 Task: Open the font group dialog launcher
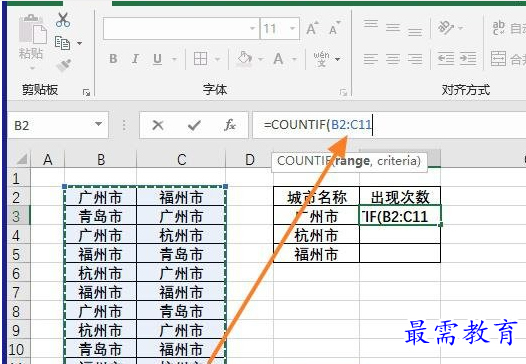[343, 92]
